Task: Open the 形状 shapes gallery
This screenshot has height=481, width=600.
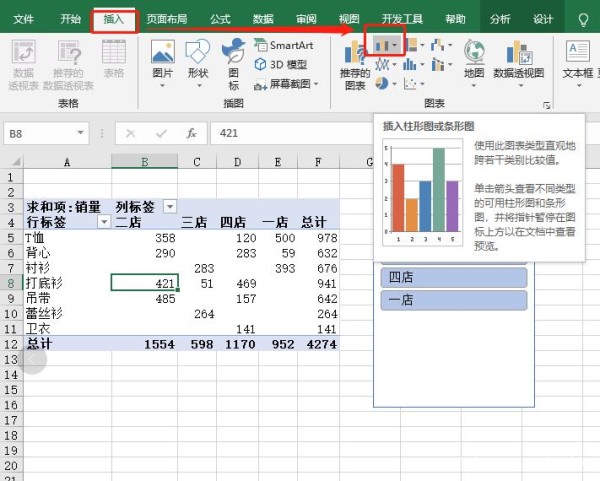Action: click(x=198, y=63)
